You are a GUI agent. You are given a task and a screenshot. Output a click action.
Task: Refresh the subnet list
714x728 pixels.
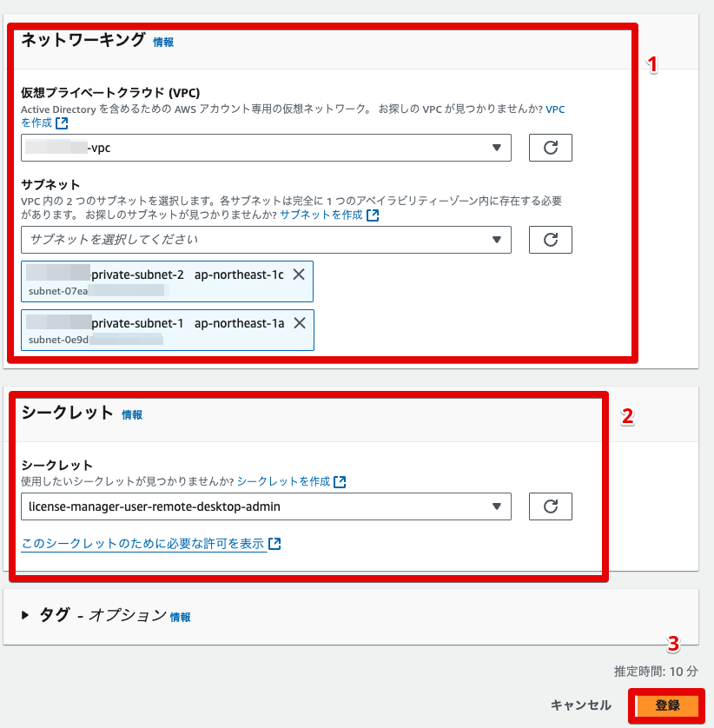550,240
